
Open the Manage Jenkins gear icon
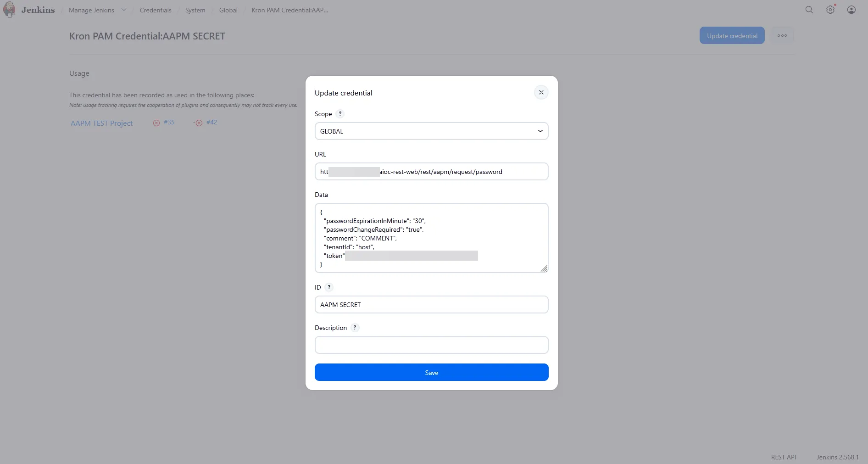tap(830, 10)
